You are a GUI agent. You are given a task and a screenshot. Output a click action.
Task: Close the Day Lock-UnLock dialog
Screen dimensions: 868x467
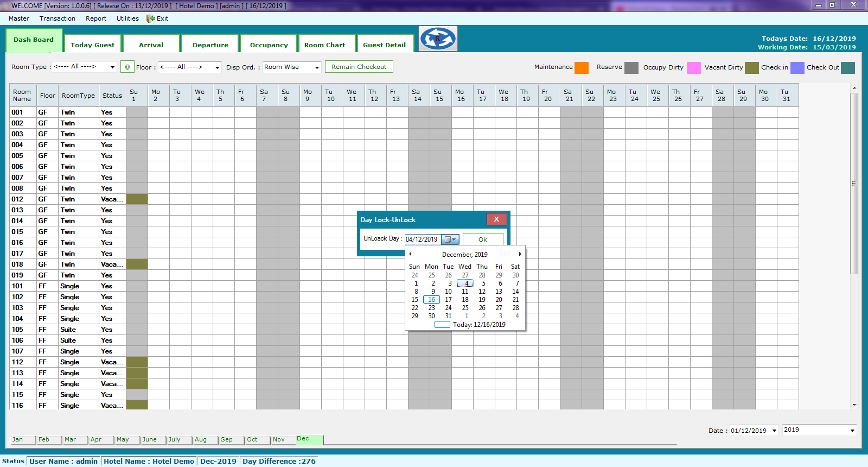[496, 219]
